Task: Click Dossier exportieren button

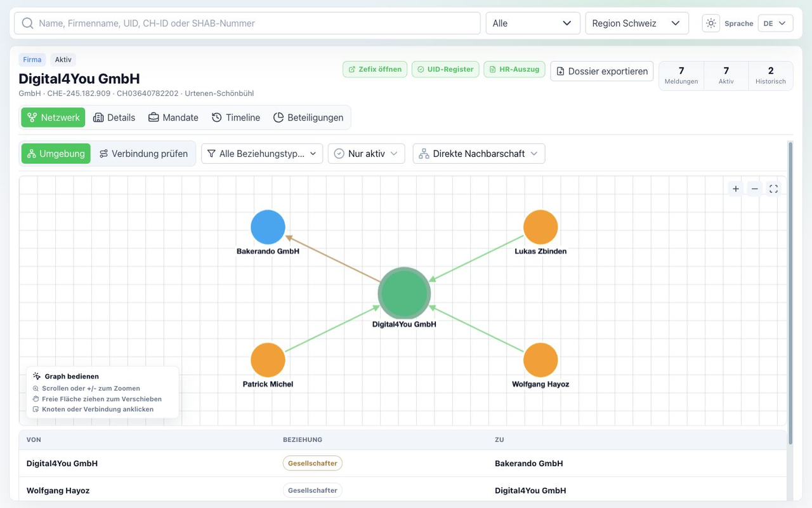Action: tap(602, 71)
